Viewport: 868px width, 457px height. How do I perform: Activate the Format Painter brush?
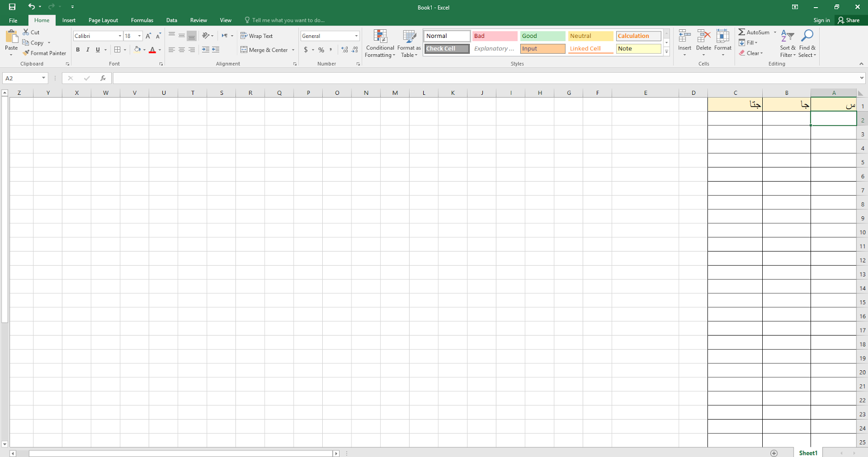pyautogui.click(x=44, y=53)
